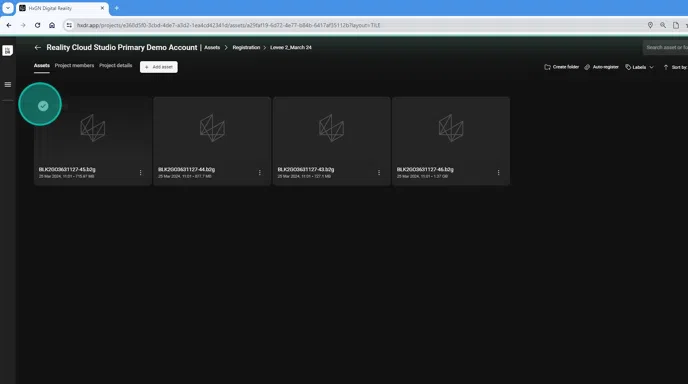Click file name BLK2GO3631127-44.b2g
The image size is (688, 384).
(x=186, y=169)
